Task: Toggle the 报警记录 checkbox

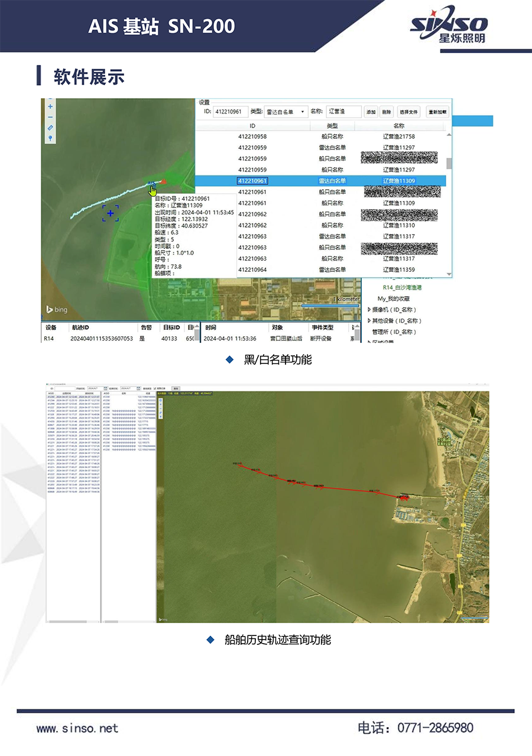Action: tap(155, 388)
